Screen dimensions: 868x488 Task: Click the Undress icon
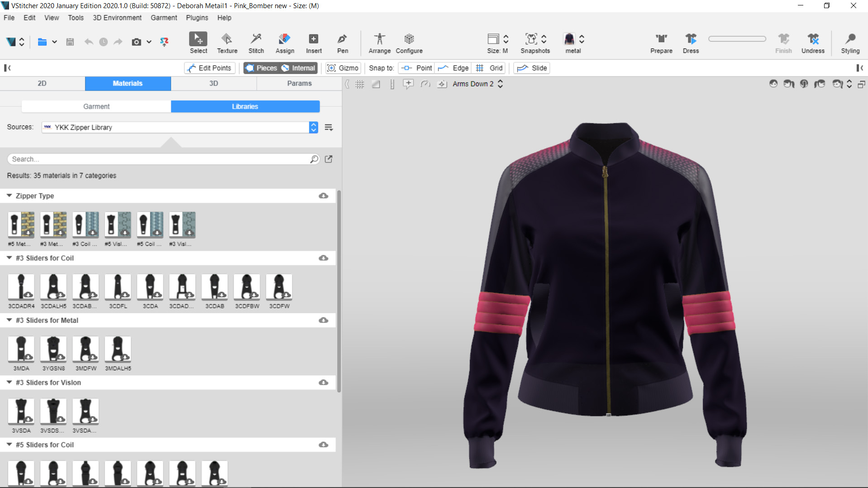pyautogui.click(x=813, y=42)
